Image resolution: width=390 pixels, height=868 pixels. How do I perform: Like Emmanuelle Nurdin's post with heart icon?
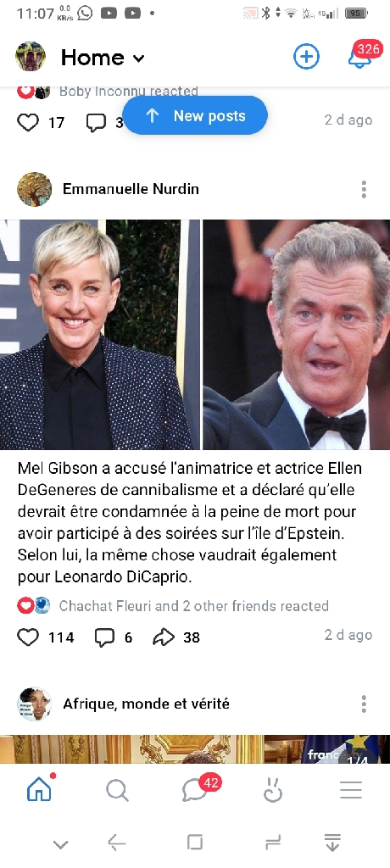click(28, 637)
